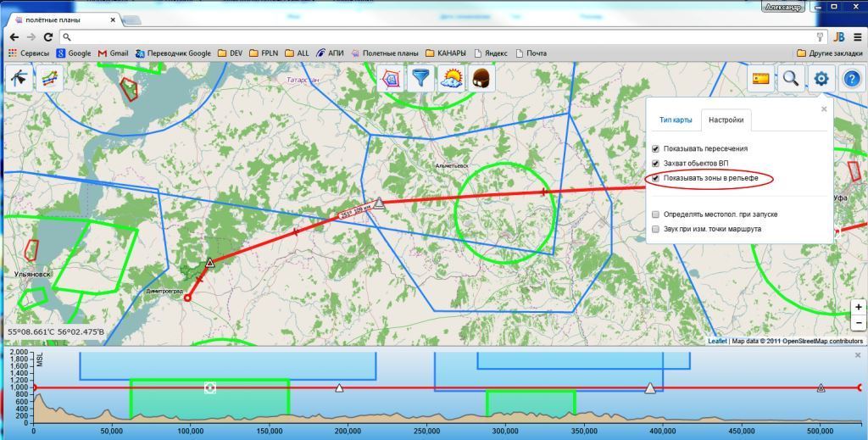The width and height of the screenshot is (868, 440).
Task: Open the weather sun-and-cloud icon
Action: point(450,79)
